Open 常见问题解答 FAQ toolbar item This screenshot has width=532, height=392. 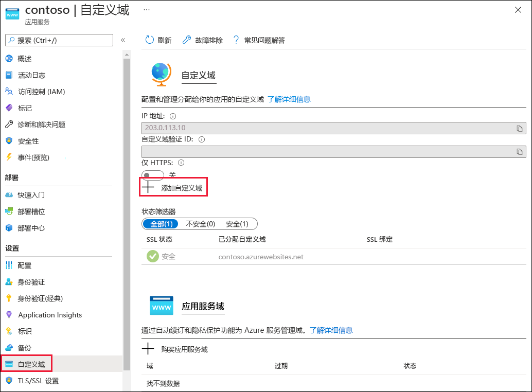pyautogui.click(x=259, y=40)
